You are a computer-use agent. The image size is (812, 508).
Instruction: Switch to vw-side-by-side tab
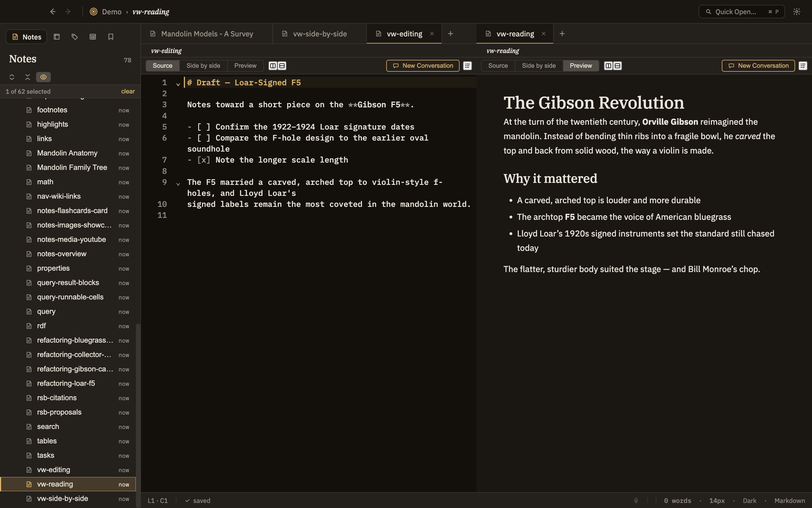319,34
